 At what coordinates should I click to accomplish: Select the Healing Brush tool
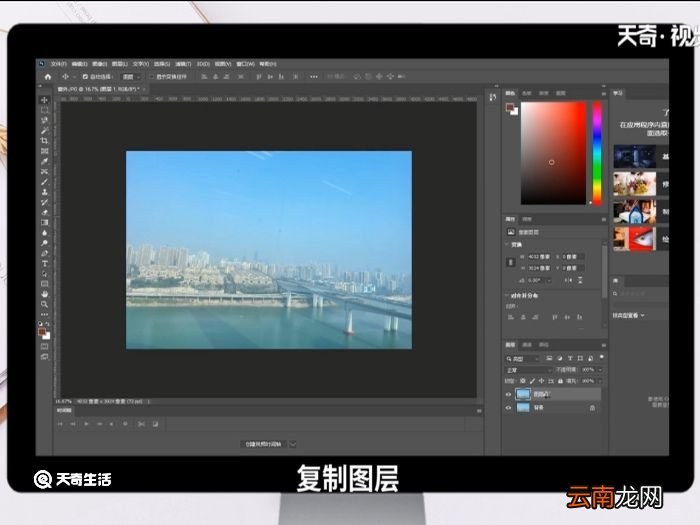click(44, 171)
